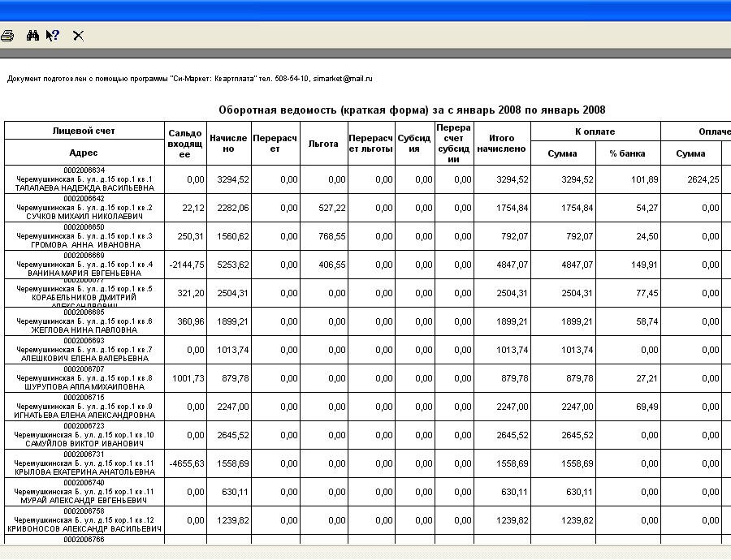
Task: Click the benefit amount 527,22
Action: (332, 208)
